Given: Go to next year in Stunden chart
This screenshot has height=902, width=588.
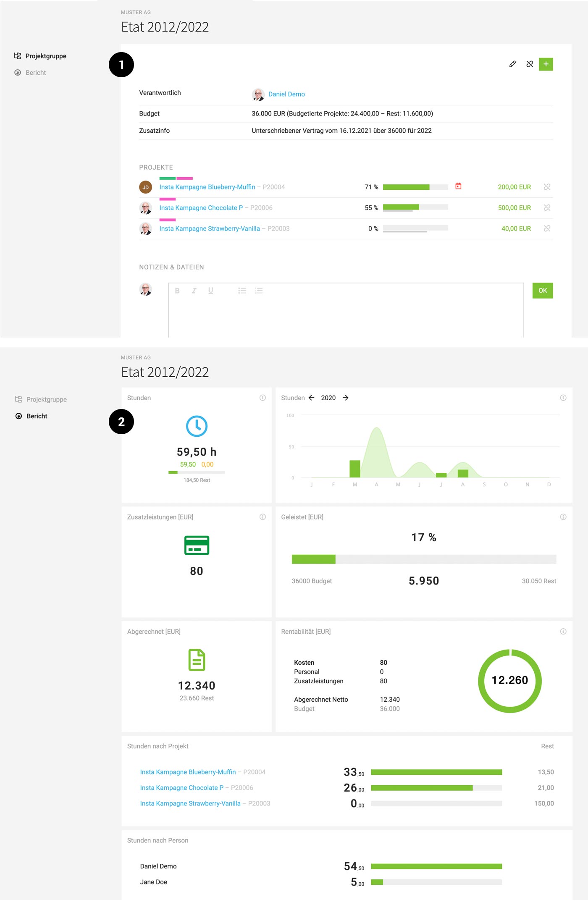Looking at the screenshot, I should [x=345, y=398].
